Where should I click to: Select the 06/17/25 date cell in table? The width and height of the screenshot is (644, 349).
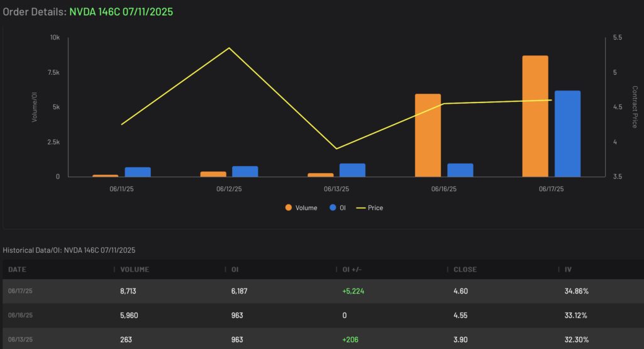tap(20, 291)
